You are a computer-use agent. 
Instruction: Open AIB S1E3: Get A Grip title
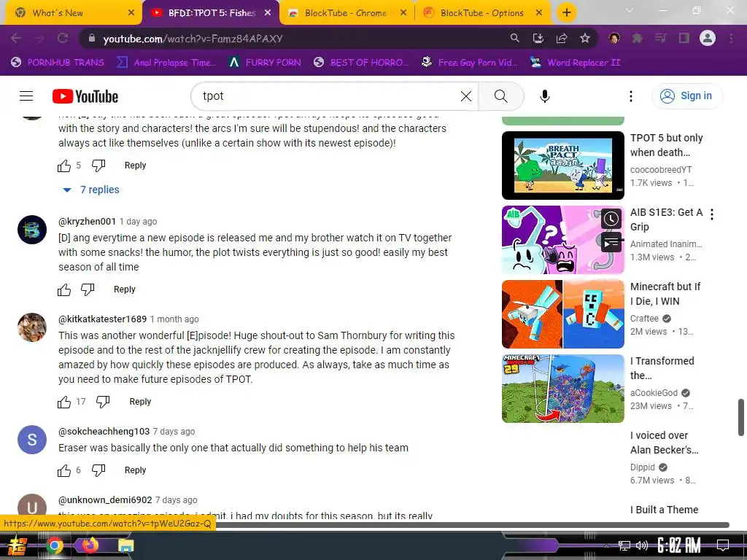666,219
